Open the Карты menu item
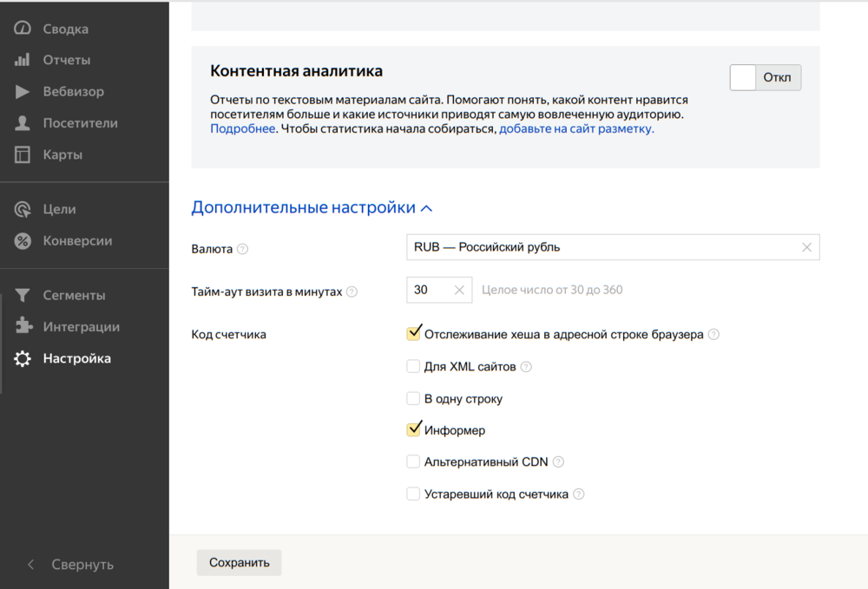 [x=62, y=154]
